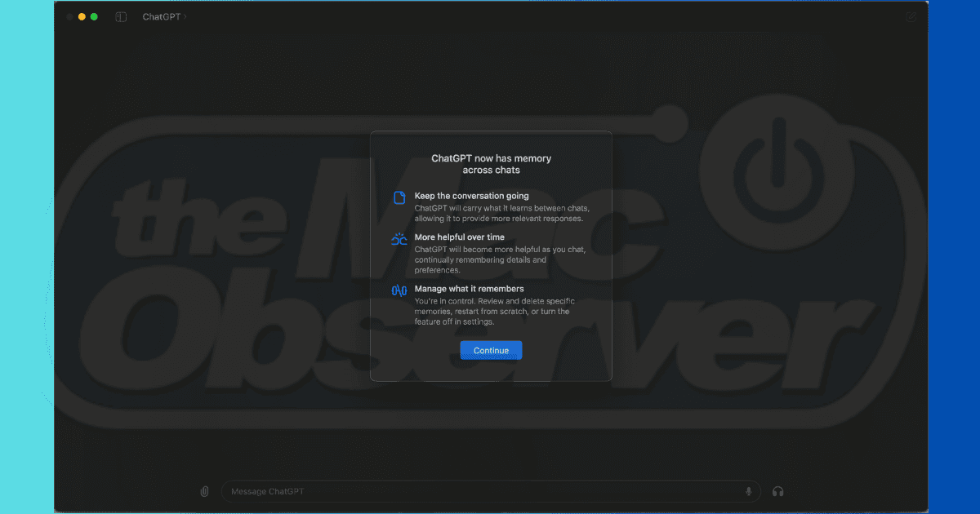980x514 pixels.
Task: Maximize window with the green button
Action: click(94, 16)
